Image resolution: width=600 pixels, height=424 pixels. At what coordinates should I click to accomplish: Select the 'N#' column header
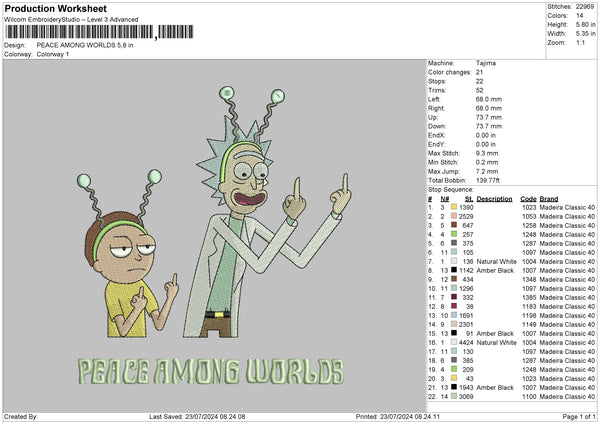[445, 199]
